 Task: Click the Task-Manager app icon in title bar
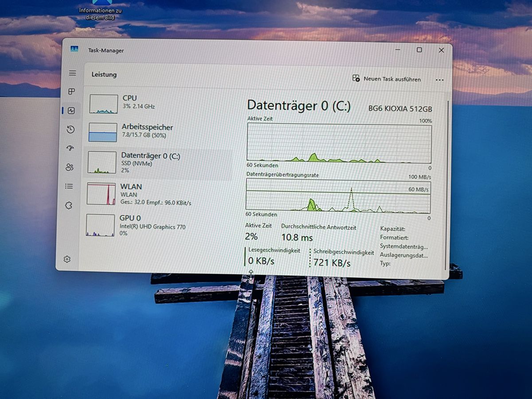(x=74, y=49)
